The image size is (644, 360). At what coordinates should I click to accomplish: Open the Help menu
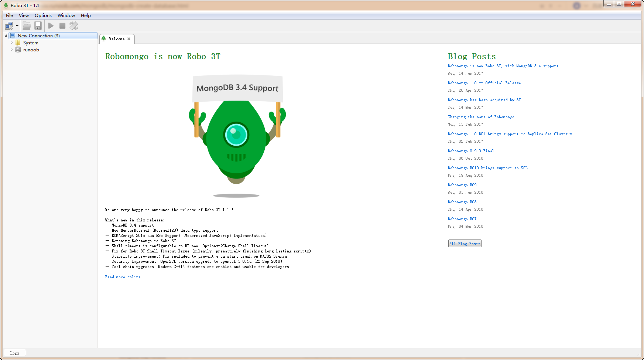tap(86, 16)
